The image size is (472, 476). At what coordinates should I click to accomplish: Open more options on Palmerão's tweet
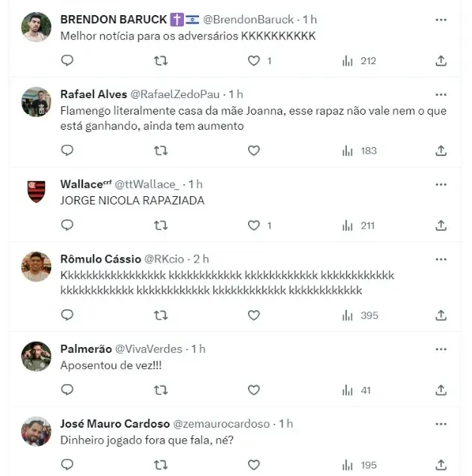point(441,349)
